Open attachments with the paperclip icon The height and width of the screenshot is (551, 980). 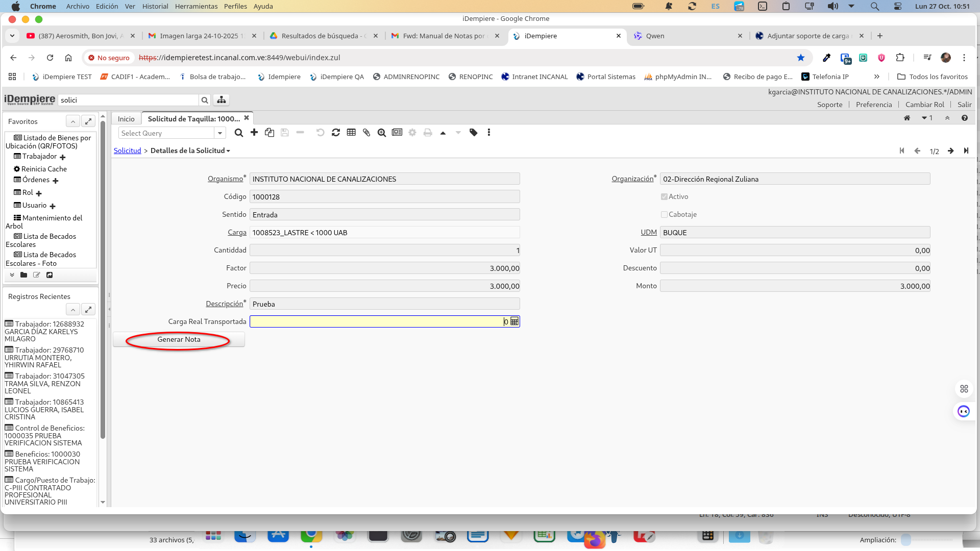pyautogui.click(x=366, y=133)
